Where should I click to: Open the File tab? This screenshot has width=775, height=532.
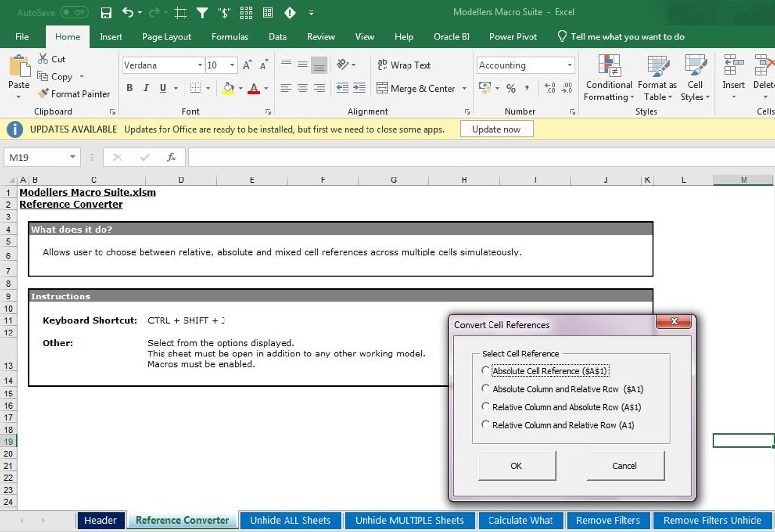tap(22, 37)
